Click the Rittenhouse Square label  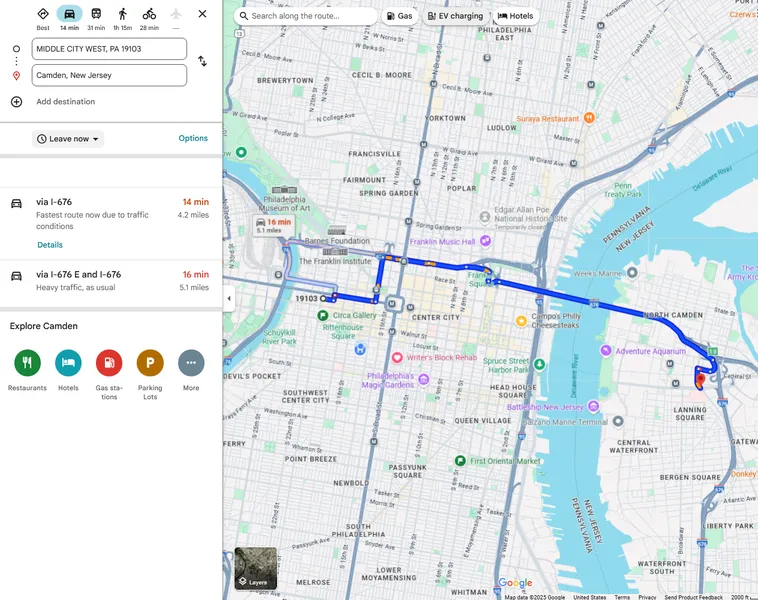pos(343,332)
